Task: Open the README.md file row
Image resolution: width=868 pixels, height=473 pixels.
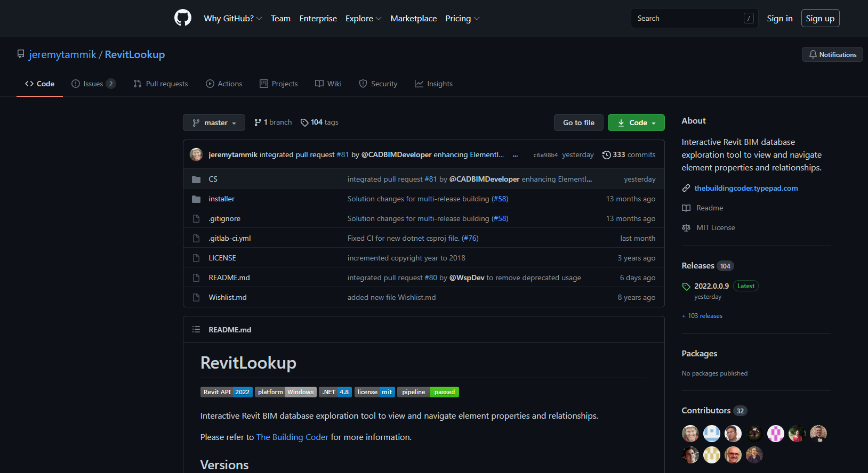Action: pyautogui.click(x=424, y=278)
